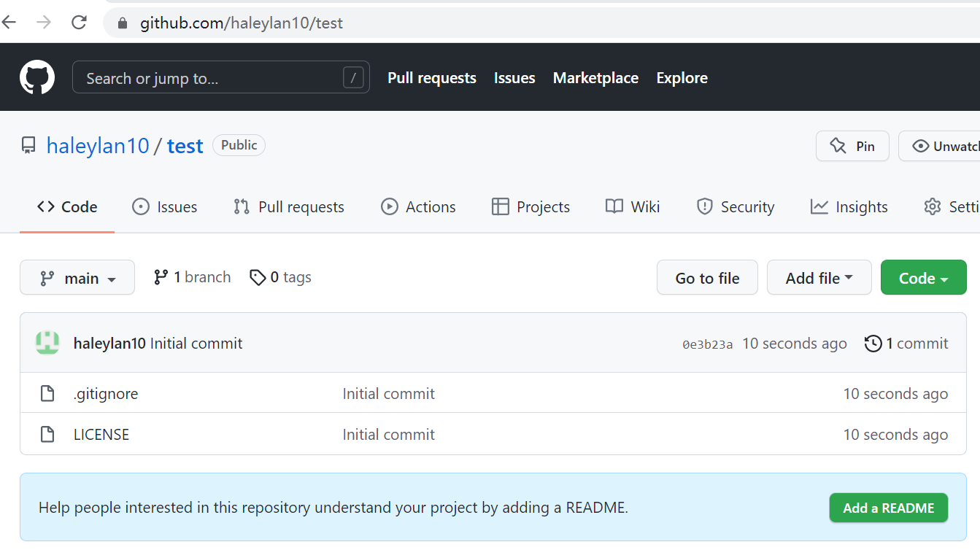The width and height of the screenshot is (980, 558).
Task: Click the Add a README button
Action: 888,508
